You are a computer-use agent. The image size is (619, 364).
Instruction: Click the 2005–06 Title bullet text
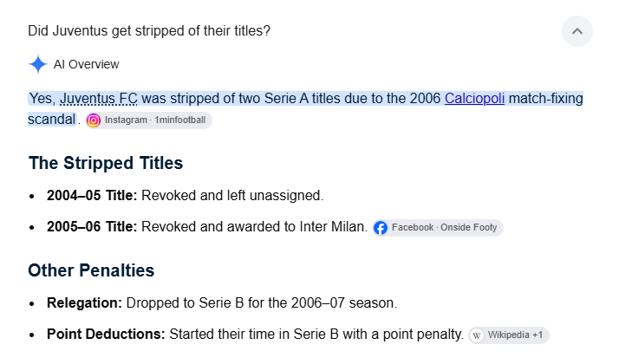(207, 227)
